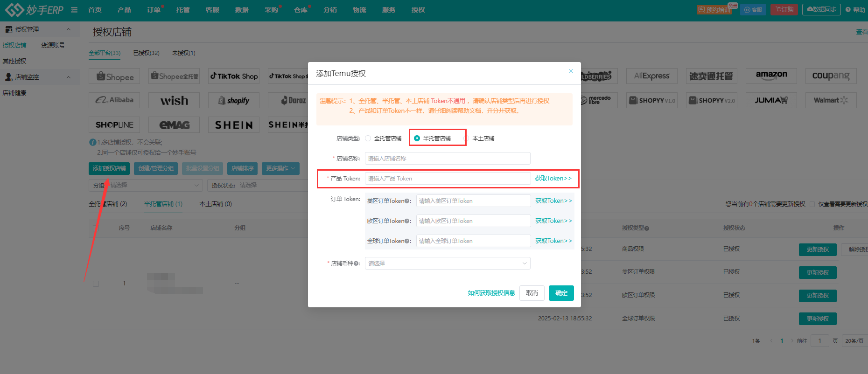Tick the select-all checkbox in table header

point(96,228)
